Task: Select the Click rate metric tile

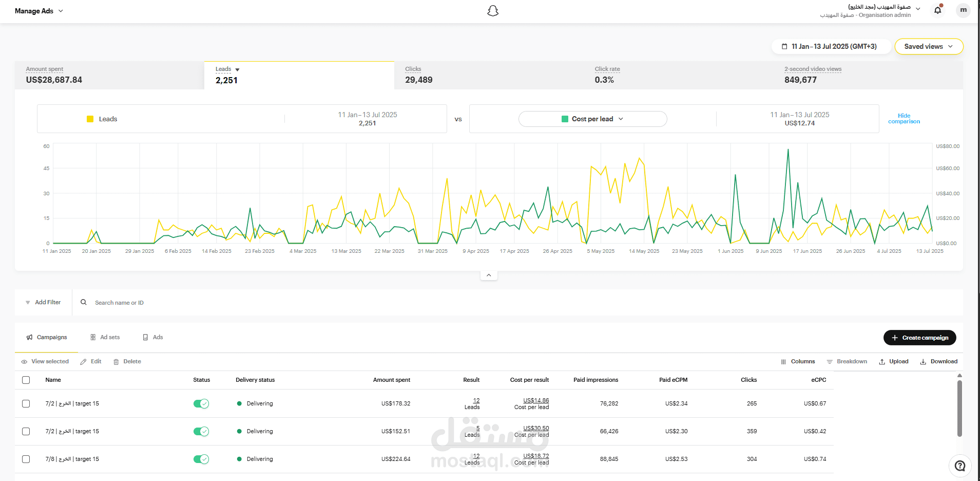Action: pos(679,76)
